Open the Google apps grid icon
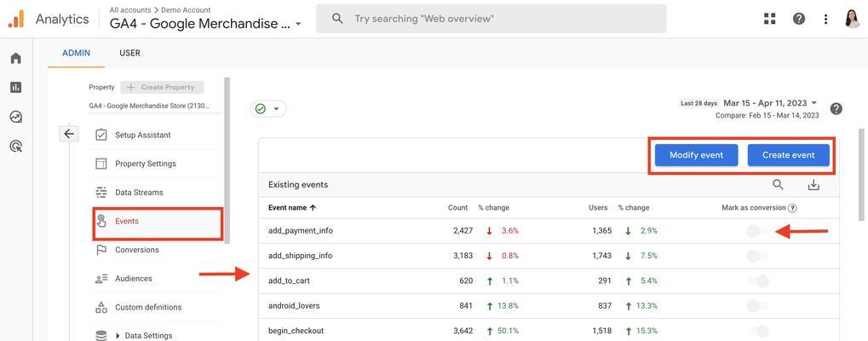This screenshot has width=868, height=341. coord(769,19)
